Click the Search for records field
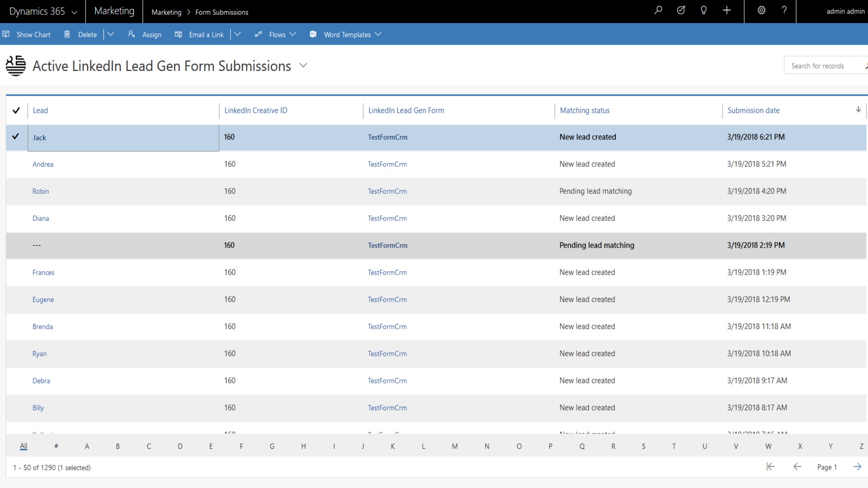Image resolution: width=868 pixels, height=488 pixels. [x=823, y=66]
